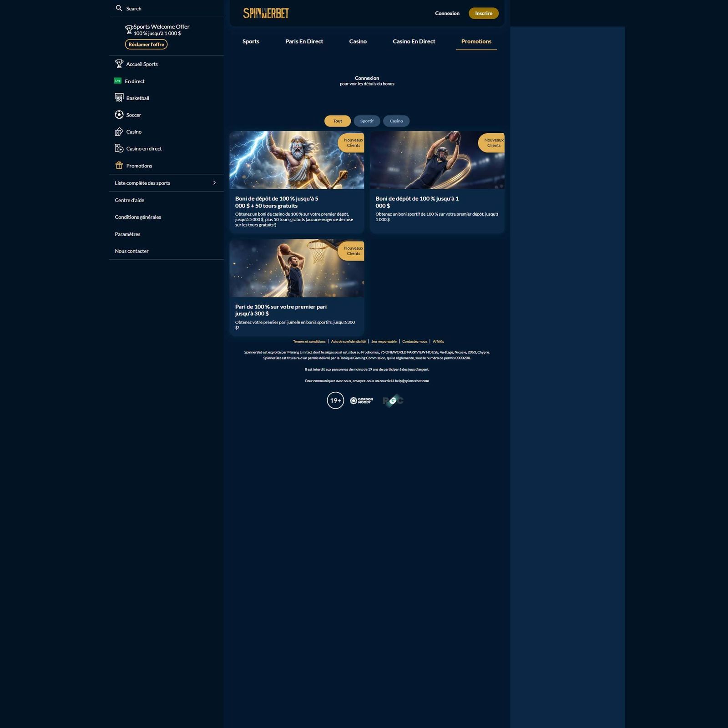Click the Soccer ball icon in sidebar
The image size is (728, 728).
pos(119,115)
